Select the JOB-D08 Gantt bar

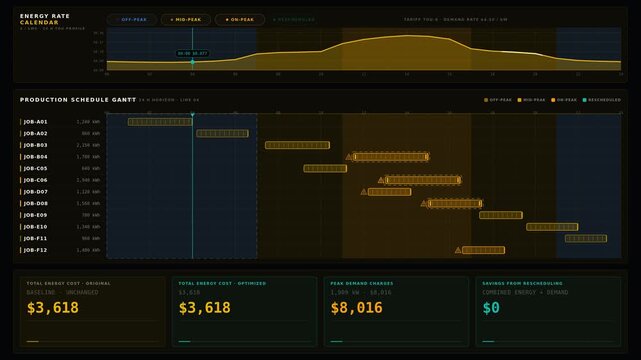point(455,203)
